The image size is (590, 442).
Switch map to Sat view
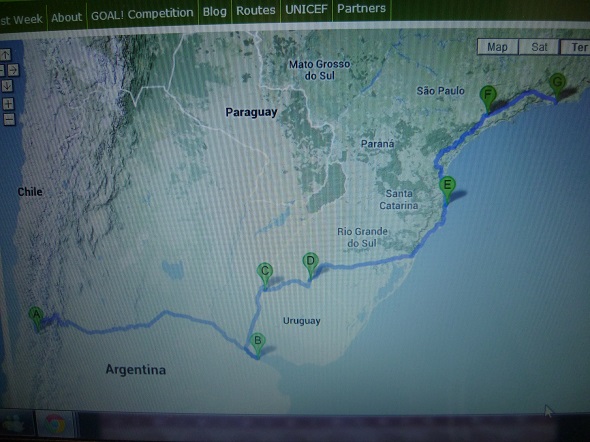tap(539, 47)
